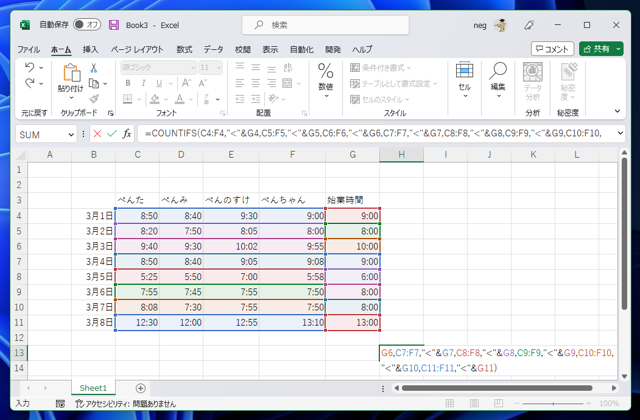Toggle center text alignment
Image resolution: width=640 pixels, height=420 pixels.
[256, 83]
